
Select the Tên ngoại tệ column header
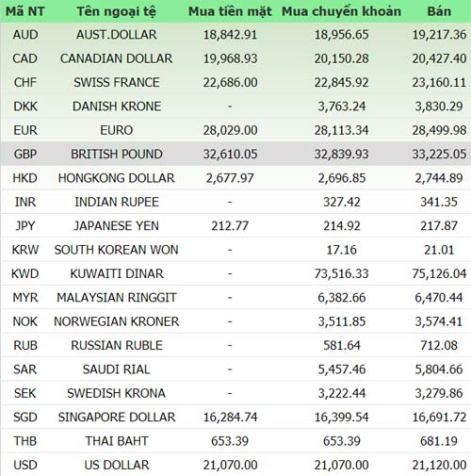(116, 11)
